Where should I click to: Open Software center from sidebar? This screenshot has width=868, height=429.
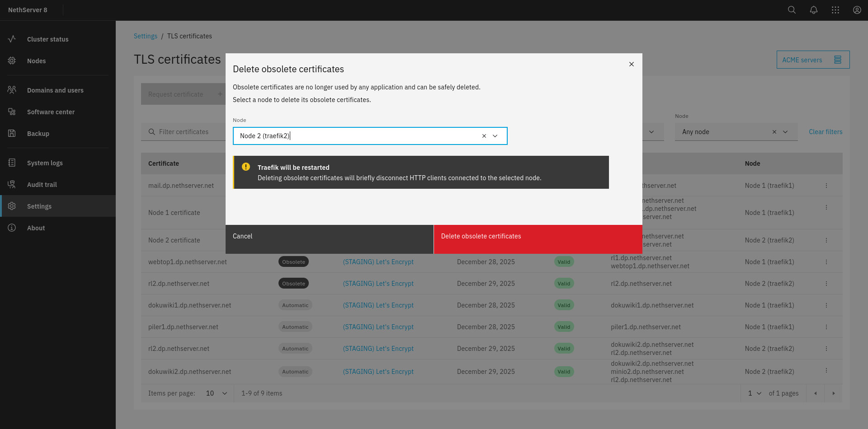(51, 112)
